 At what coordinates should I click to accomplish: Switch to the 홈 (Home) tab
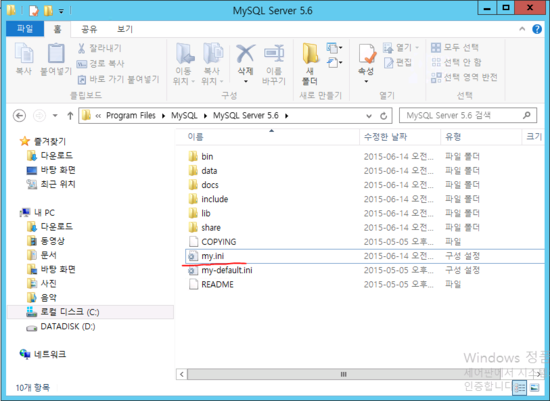(57, 29)
